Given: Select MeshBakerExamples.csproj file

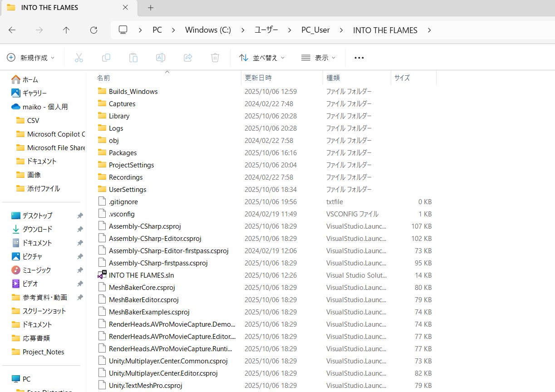Looking at the screenshot, I should [x=265, y=312].
